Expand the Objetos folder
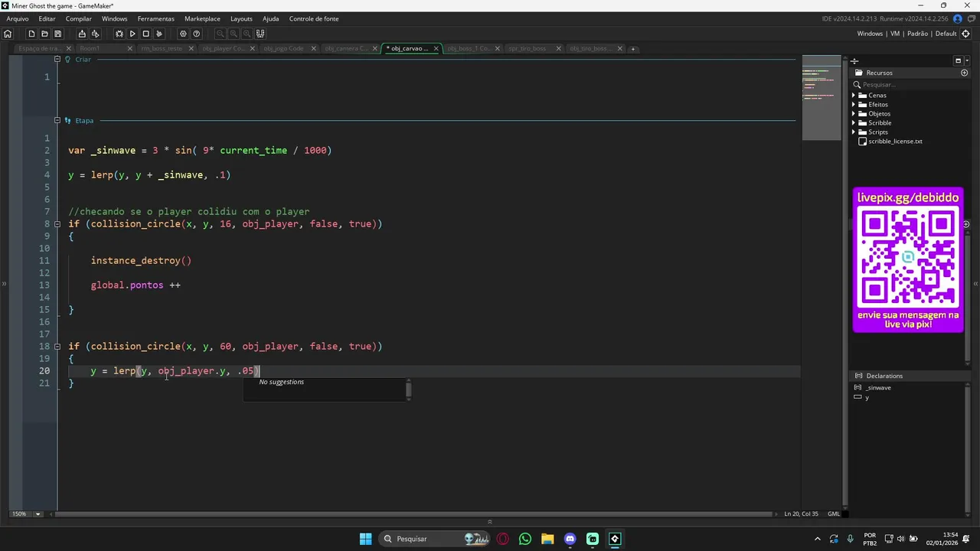This screenshot has width=980, height=551. click(854, 113)
